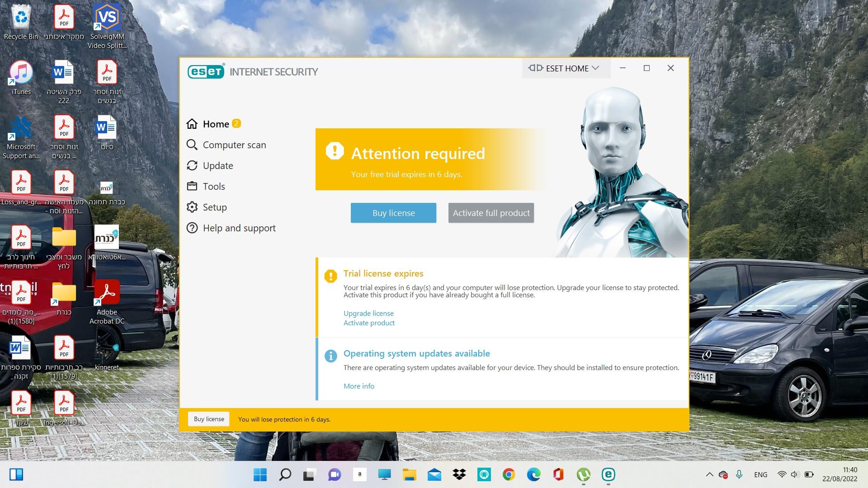Image resolution: width=868 pixels, height=488 pixels.
Task: Click the Trial license expires heading
Action: click(383, 273)
